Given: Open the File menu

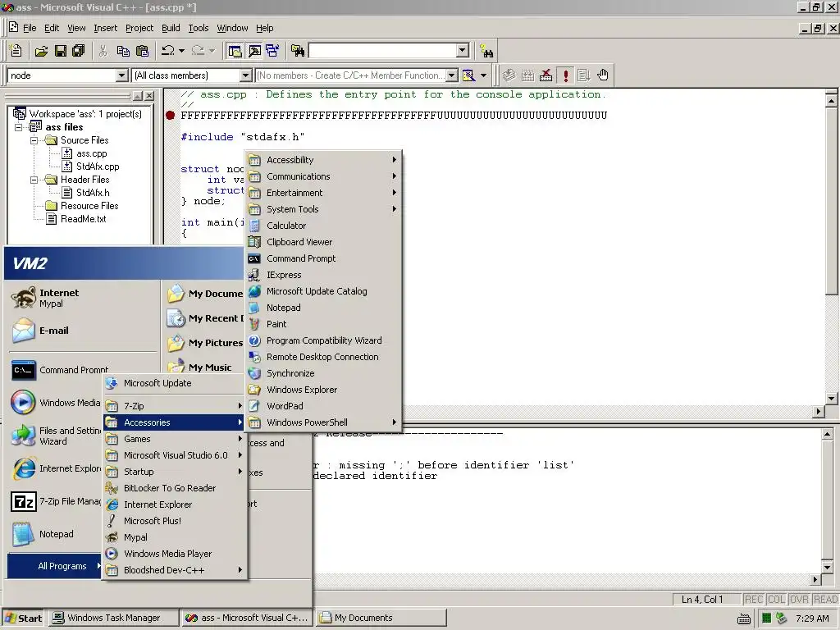Looking at the screenshot, I should 30,28.
